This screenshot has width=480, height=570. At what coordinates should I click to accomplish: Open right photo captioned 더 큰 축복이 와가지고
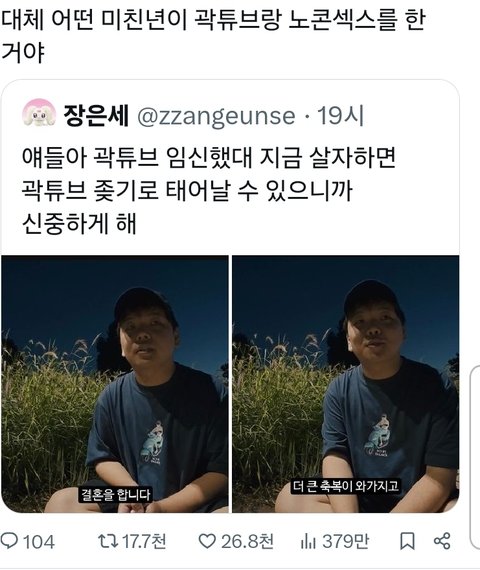pyautogui.click(x=346, y=384)
